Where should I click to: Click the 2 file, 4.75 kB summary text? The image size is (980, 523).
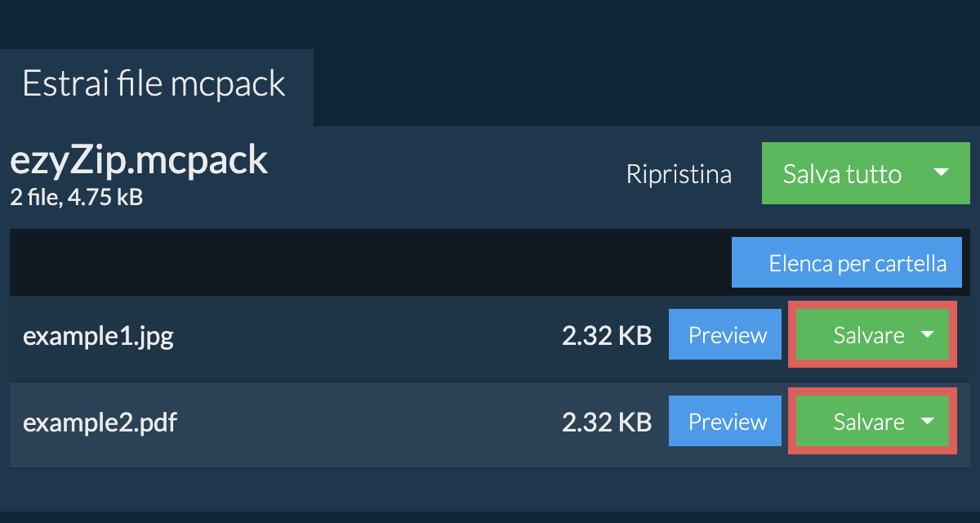pos(77,197)
